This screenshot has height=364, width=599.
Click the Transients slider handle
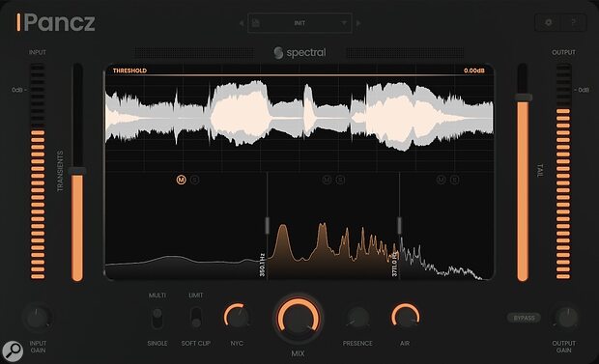[x=77, y=171]
